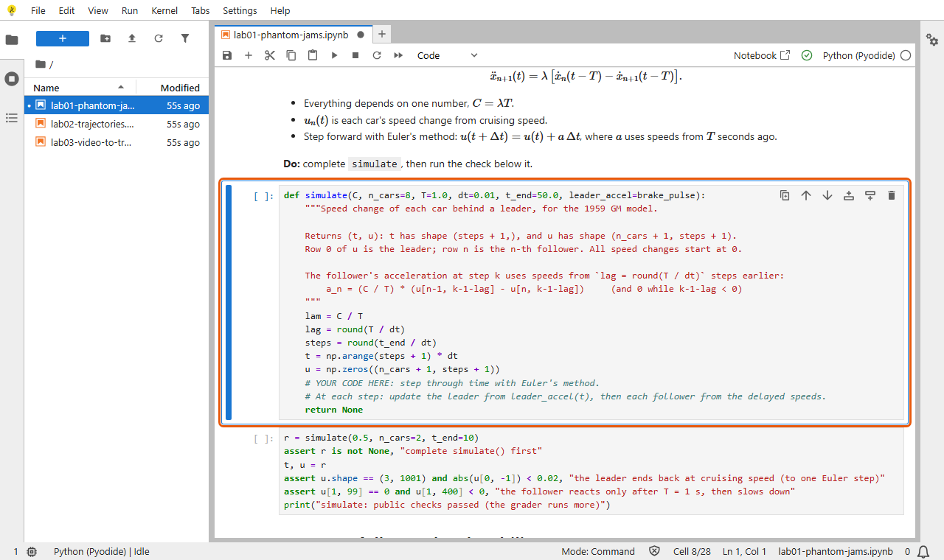Open the File Browser sidebar folder icon

pos(12,40)
